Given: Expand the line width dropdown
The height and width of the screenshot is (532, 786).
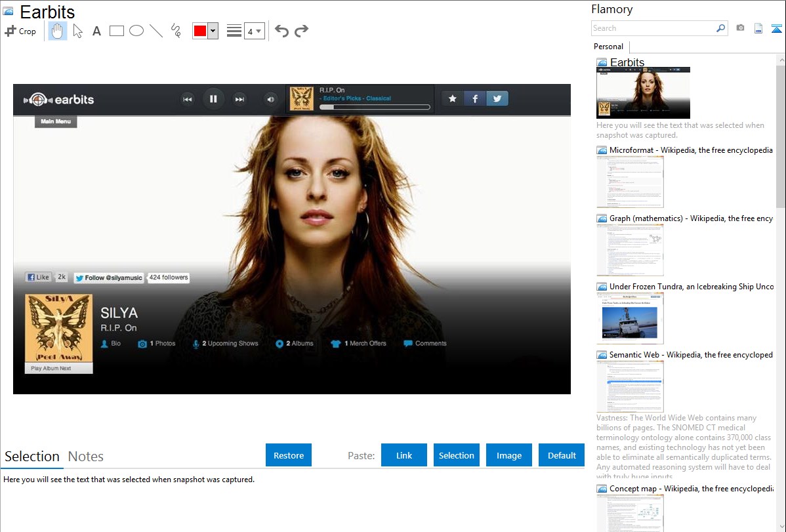Looking at the screenshot, I should 254,31.
